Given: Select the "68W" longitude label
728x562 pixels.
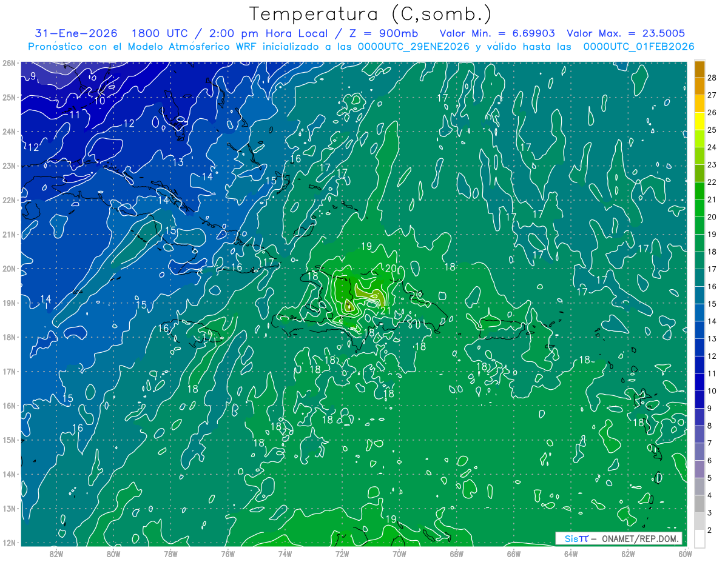Looking at the screenshot, I should point(457,554).
